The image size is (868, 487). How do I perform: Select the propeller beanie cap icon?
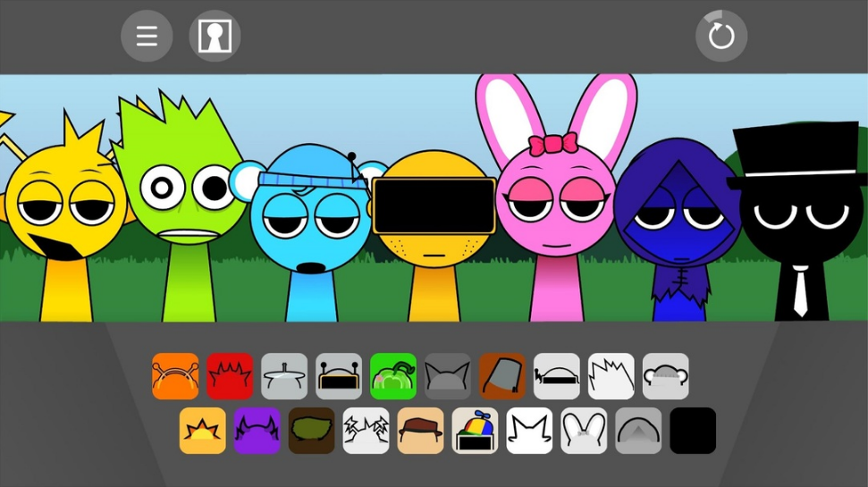tap(475, 431)
